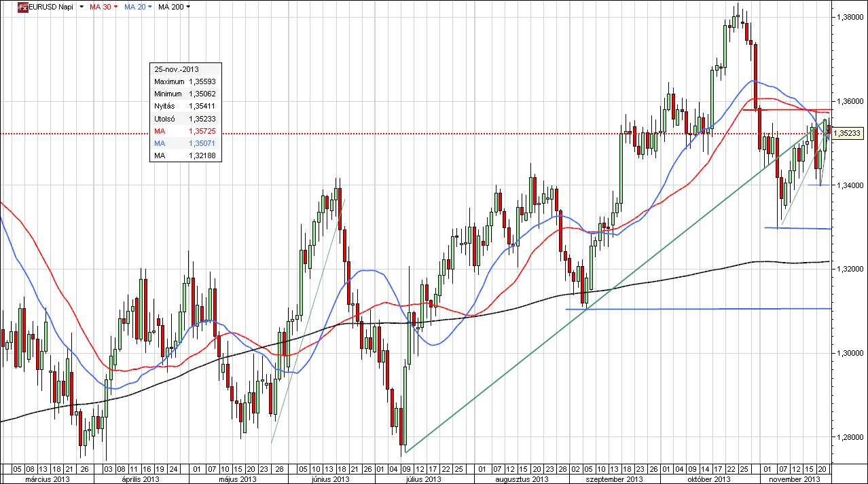The image size is (868, 484).
Task: Select the MA 30 label text
Action: [x=101, y=7]
